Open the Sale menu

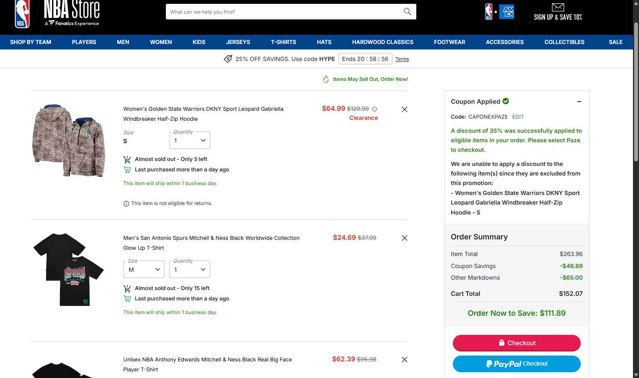click(x=615, y=42)
